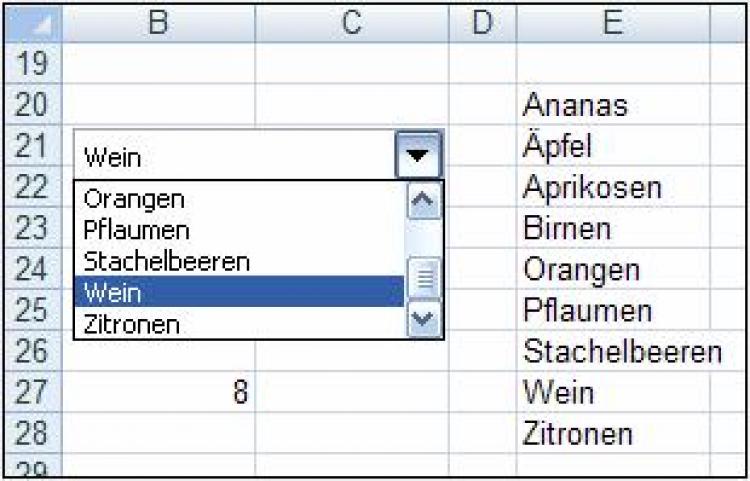Choose Zitronen from the dropdown list
This screenshot has height=481, width=750.
132,324
